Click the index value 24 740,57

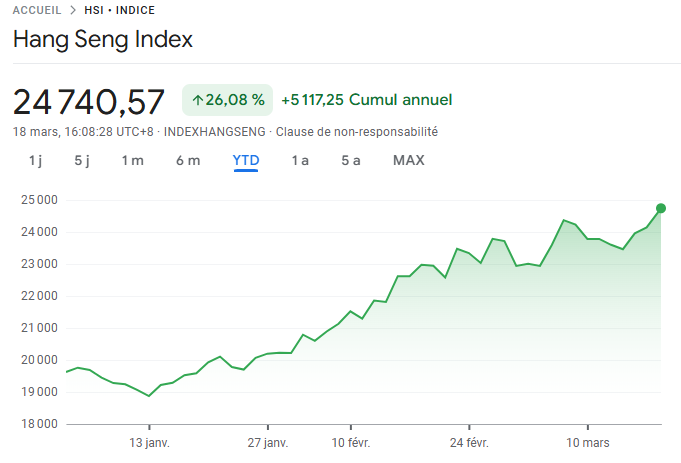tap(89, 102)
